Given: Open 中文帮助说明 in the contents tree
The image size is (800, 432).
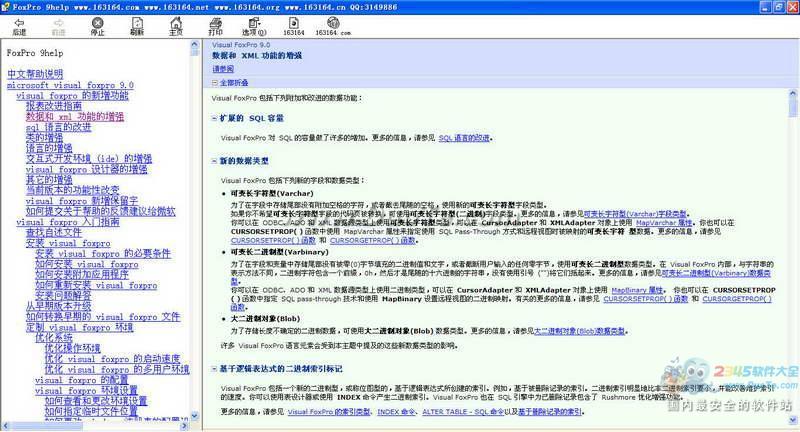Looking at the screenshot, I should 35,74.
